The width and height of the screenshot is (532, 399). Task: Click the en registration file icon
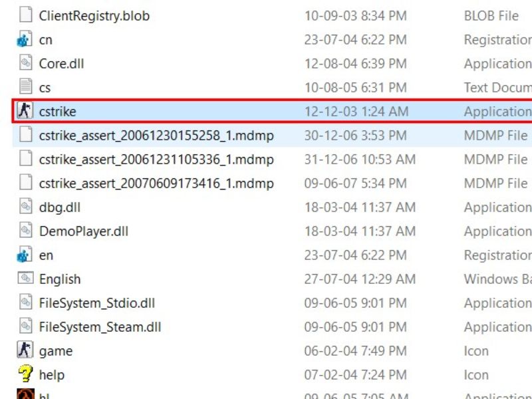coord(25,255)
